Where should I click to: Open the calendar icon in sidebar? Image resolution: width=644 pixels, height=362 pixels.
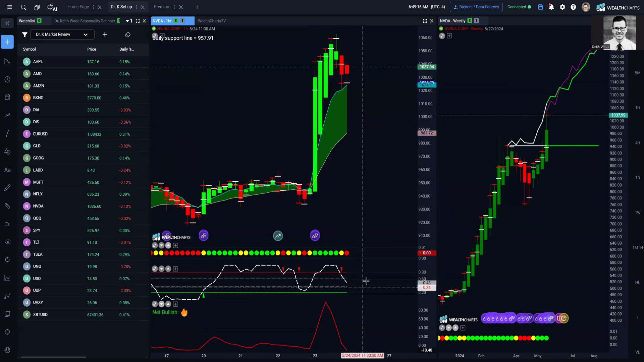click(7, 97)
